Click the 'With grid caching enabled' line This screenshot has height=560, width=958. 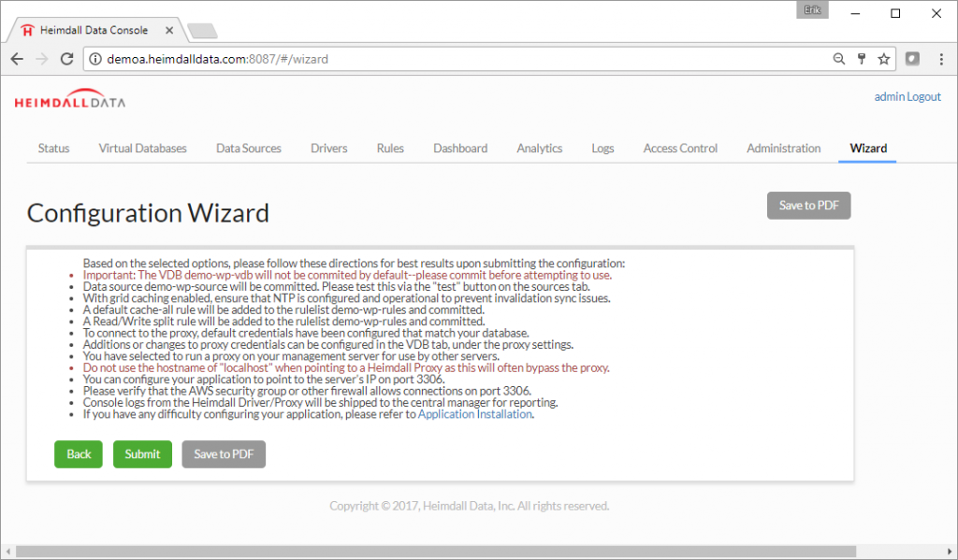346,298
